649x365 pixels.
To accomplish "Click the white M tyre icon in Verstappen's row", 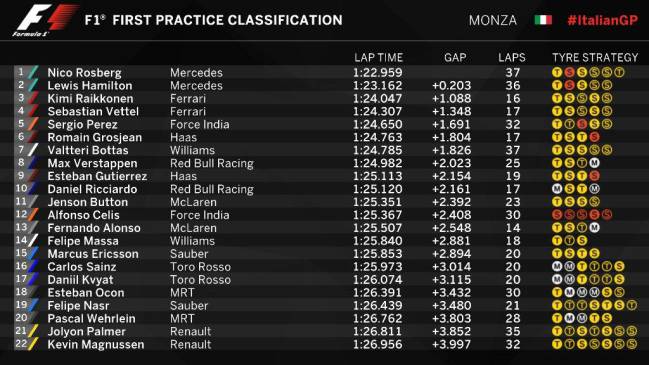I will coord(594,163).
